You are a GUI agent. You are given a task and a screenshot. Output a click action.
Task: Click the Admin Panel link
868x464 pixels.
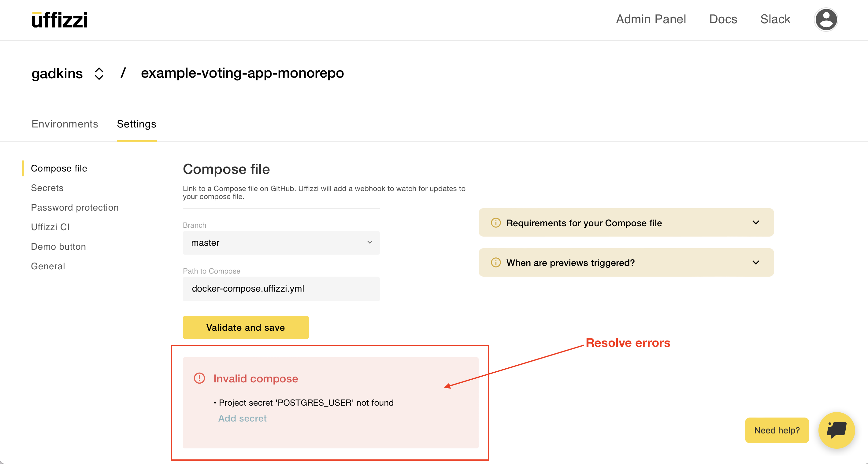(651, 19)
